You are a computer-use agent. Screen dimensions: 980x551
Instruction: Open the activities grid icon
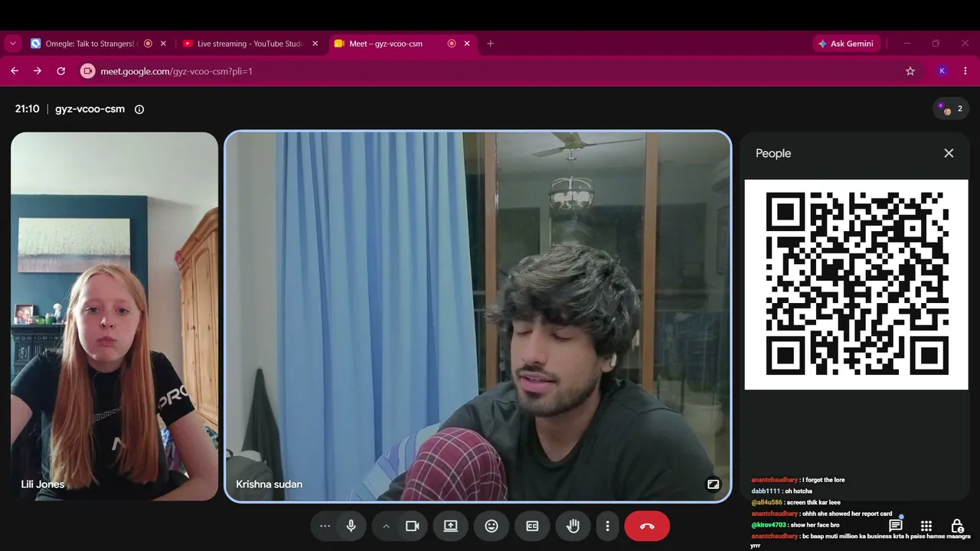click(926, 526)
